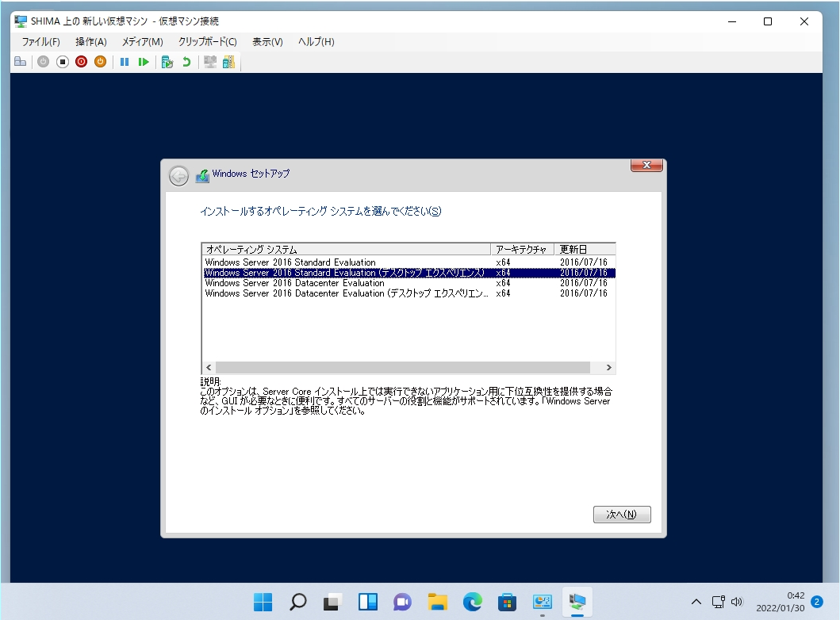
Task: Open the Windows Start menu
Action: [263, 603]
